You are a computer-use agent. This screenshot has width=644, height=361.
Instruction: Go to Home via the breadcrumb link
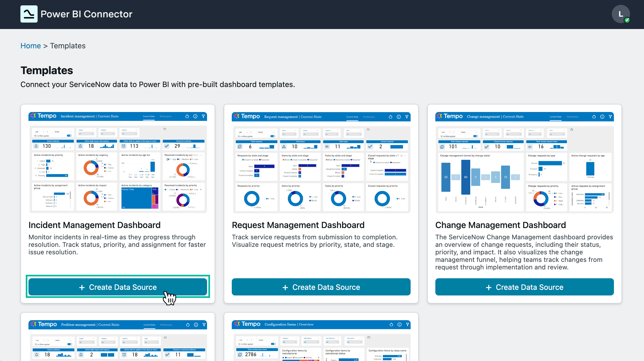(x=31, y=46)
